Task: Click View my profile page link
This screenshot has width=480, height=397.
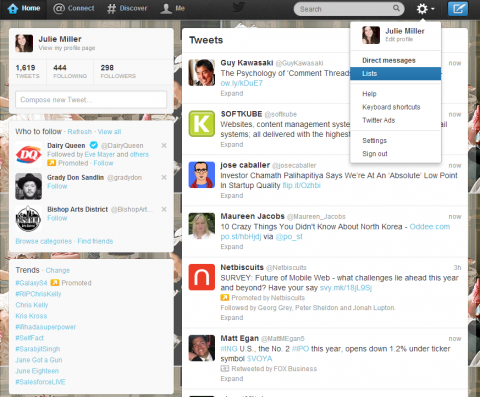Action: 67,48
